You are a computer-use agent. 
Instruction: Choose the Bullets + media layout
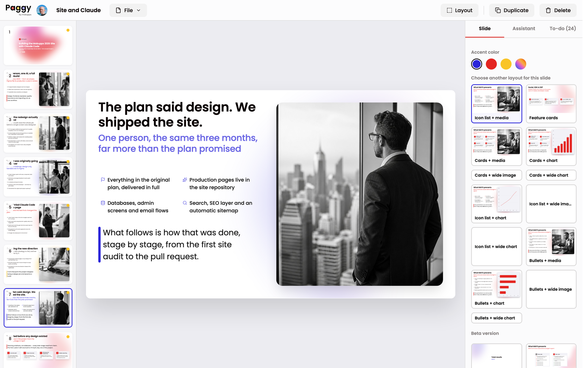551,247
